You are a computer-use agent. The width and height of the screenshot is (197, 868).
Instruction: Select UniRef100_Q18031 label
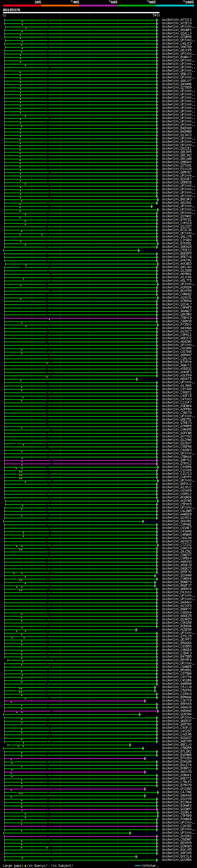(177, 297)
